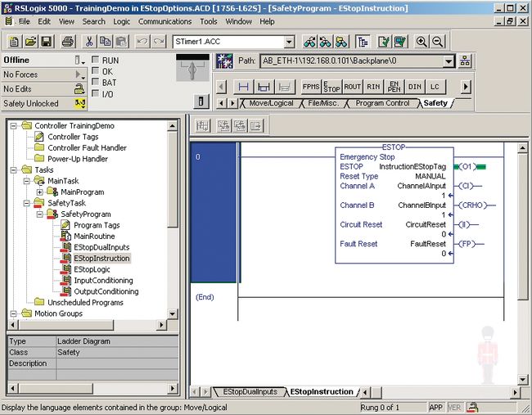The height and width of the screenshot is (415, 532).
Task: Click the safety lock status icon
Action: [x=80, y=103]
